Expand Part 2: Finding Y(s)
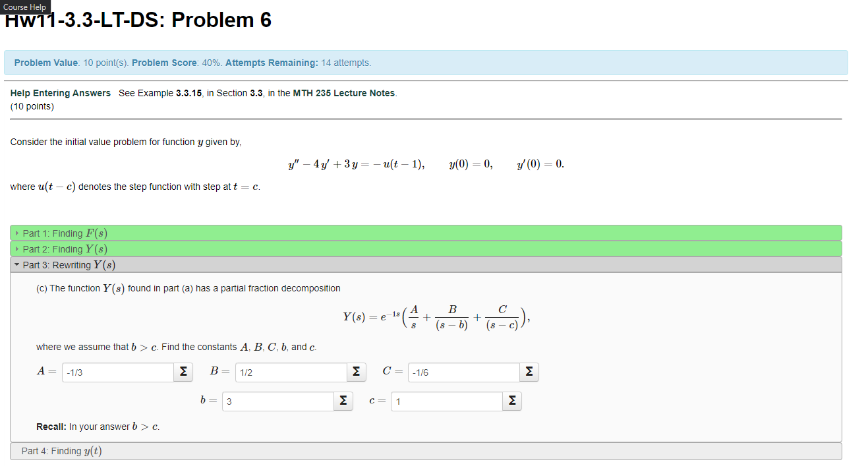Viewport: 868px width, 474px height. tap(63, 249)
